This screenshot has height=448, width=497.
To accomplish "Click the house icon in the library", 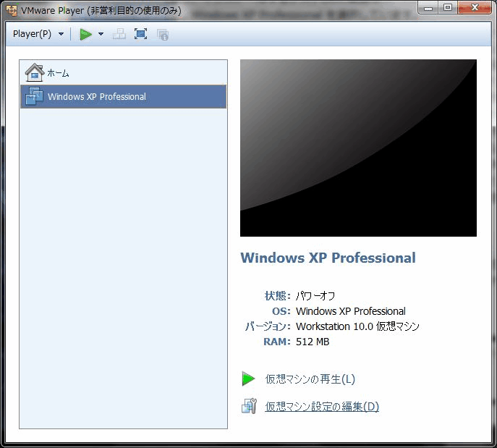I will pyautogui.click(x=34, y=72).
